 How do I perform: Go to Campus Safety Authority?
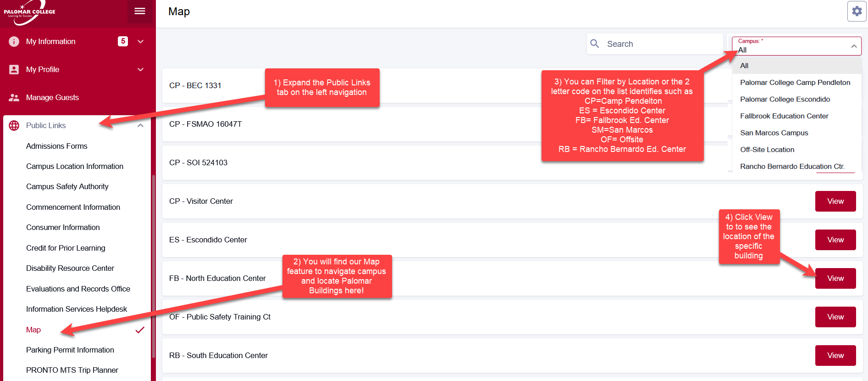tap(67, 186)
